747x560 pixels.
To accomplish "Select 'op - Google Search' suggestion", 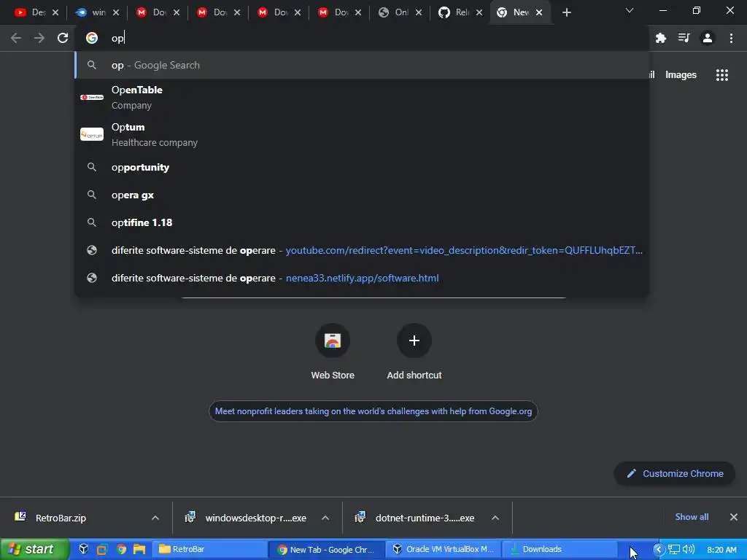I will (362, 65).
